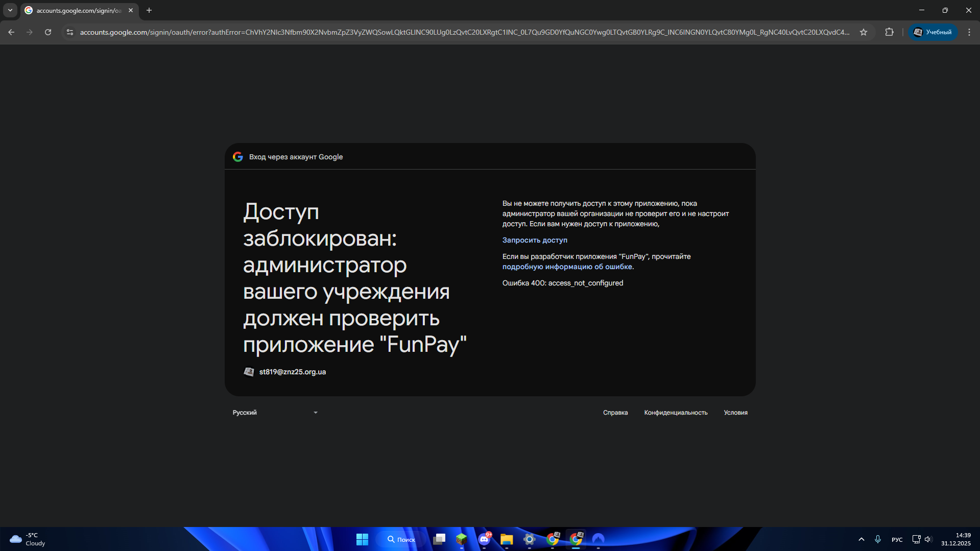Reload the page with the refresh icon
This screenshot has height=551, width=980.
coord(48,32)
